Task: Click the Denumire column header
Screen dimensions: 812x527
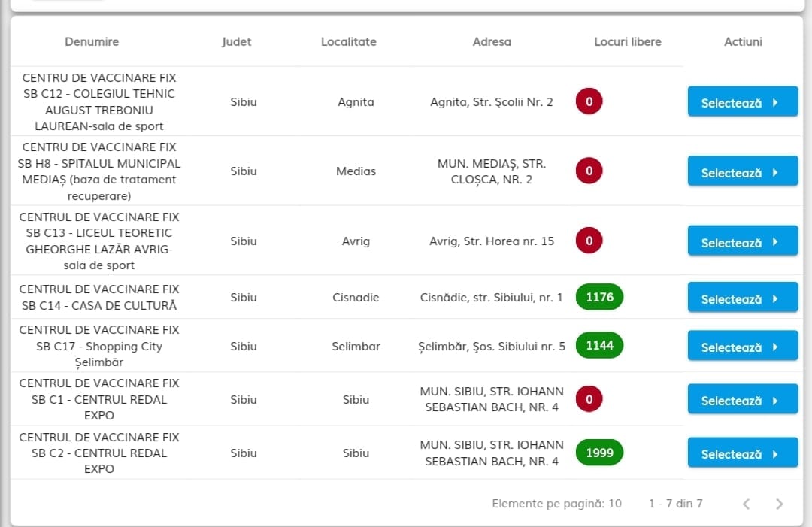Action: click(92, 42)
